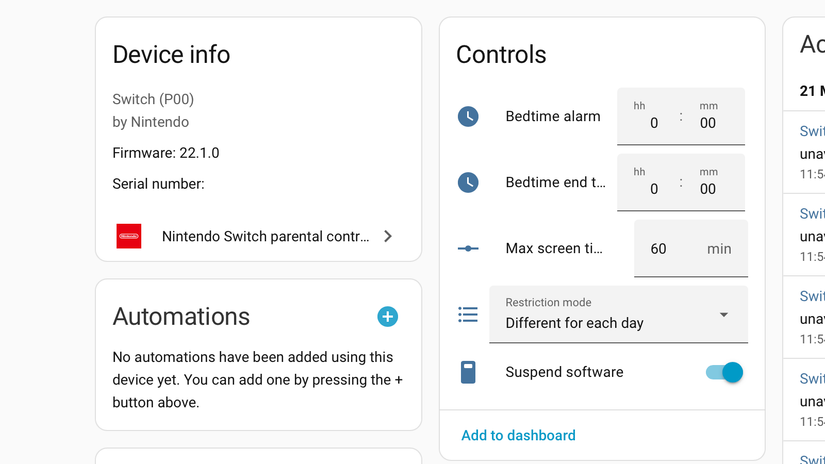Open the Restriction mode dropdown
825x464 pixels.
tap(618, 315)
